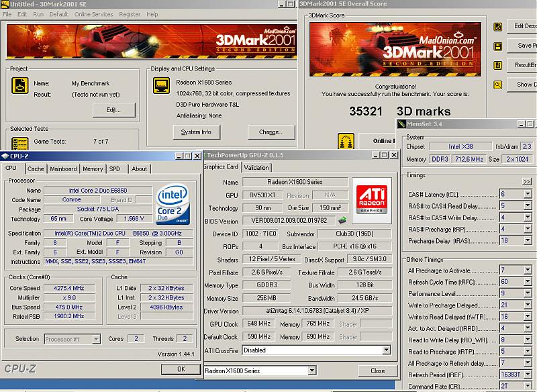Open the ATI CrossFire dropdown in GPU-Z
Viewport: 537px width, 392px height.
click(387, 350)
